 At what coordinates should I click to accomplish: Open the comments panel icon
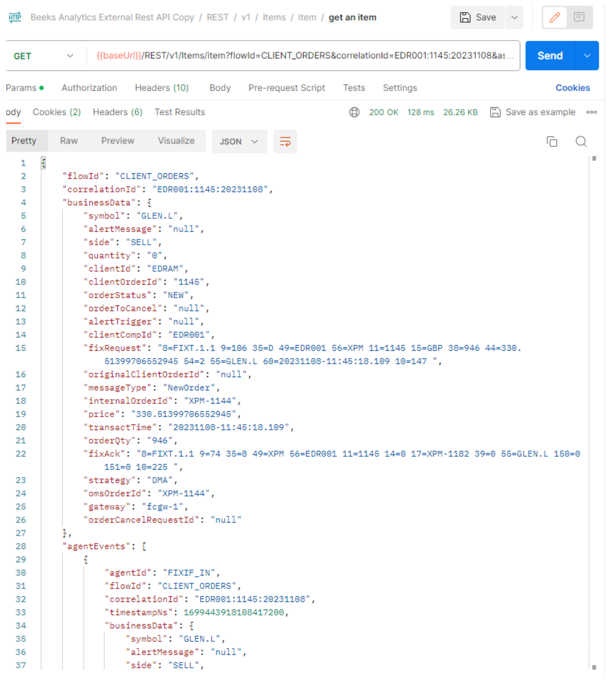[579, 17]
